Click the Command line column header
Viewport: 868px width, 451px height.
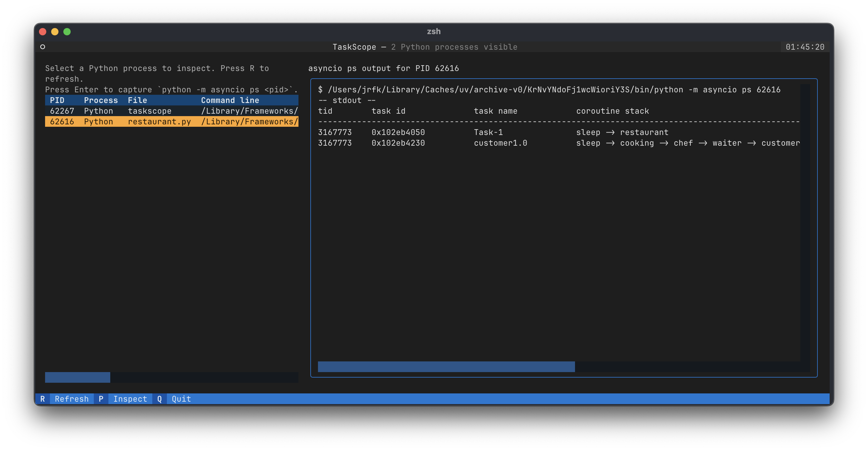230,100
